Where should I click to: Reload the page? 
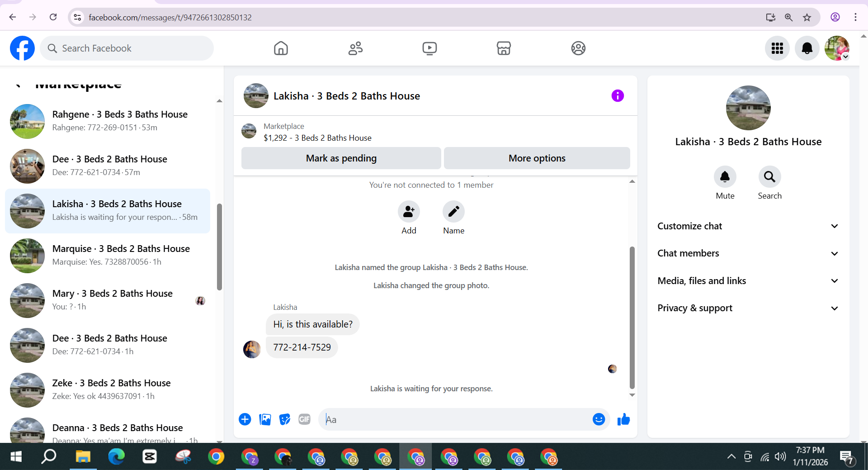coord(53,17)
